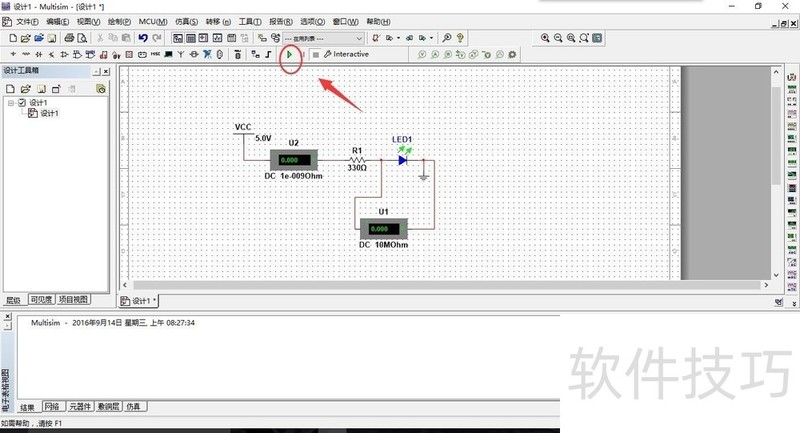800x433 pixels.
Task: Close the design toolbox panel
Action: [106, 71]
